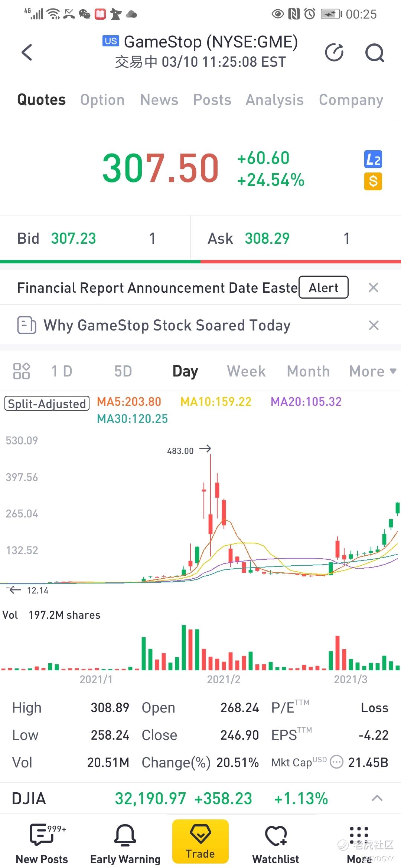
Task: Open the Financial Report Announcement Date notice
Action: 157,287
